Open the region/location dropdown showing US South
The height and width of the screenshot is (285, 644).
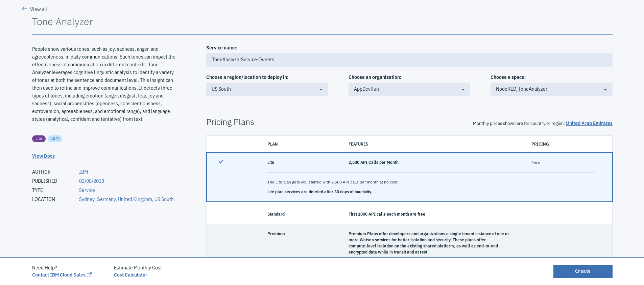coord(267,89)
